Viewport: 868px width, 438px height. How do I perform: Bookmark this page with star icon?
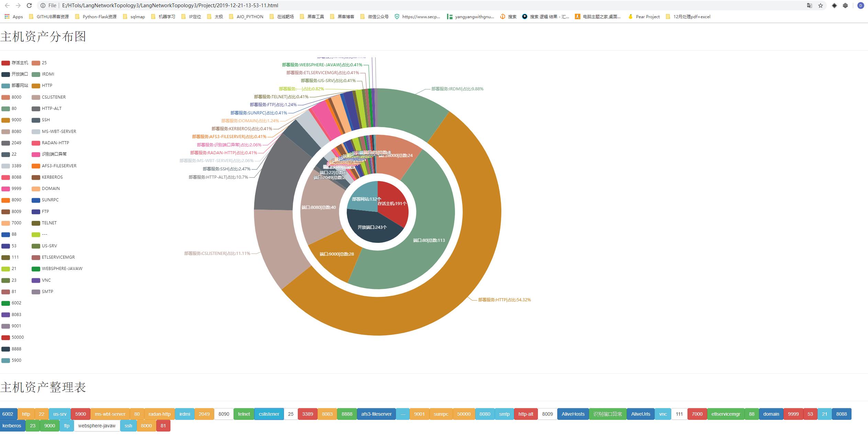[821, 5]
